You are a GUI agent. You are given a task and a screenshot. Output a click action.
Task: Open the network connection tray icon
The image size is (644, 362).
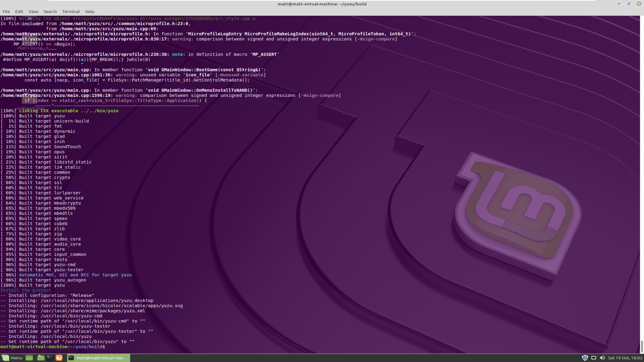594,358
